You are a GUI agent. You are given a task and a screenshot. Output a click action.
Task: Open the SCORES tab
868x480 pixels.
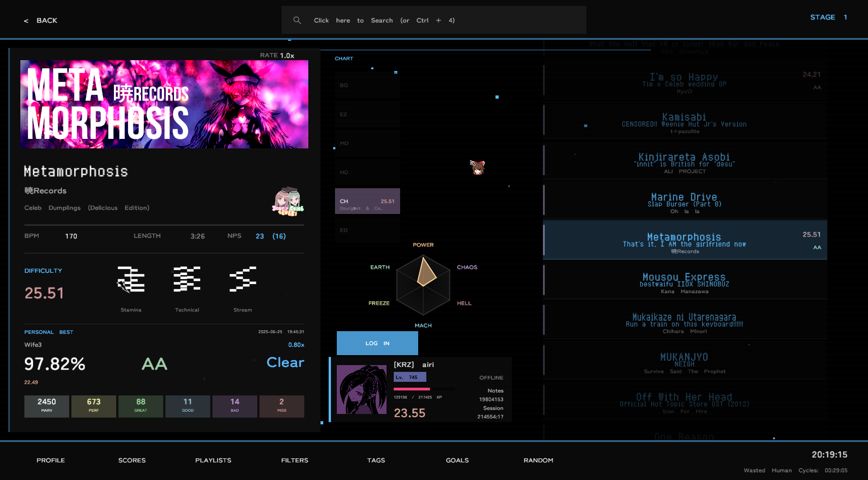132,460
